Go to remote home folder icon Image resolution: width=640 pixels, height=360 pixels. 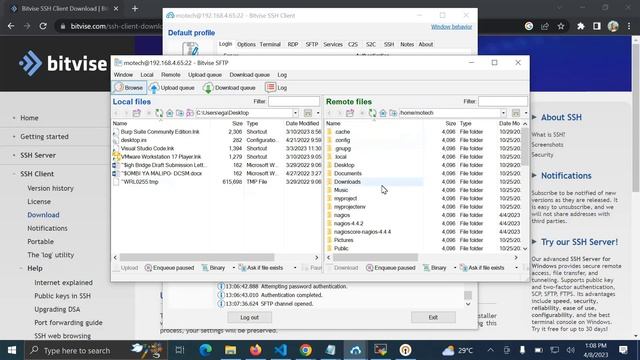(383, 113)
